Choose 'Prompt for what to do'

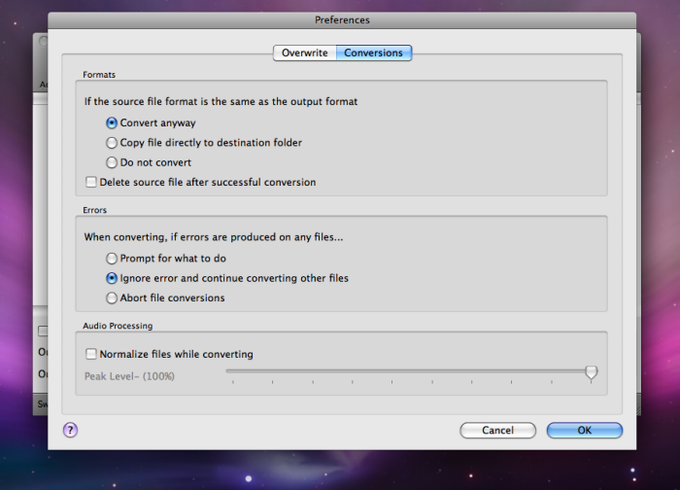tap(112, 259)
